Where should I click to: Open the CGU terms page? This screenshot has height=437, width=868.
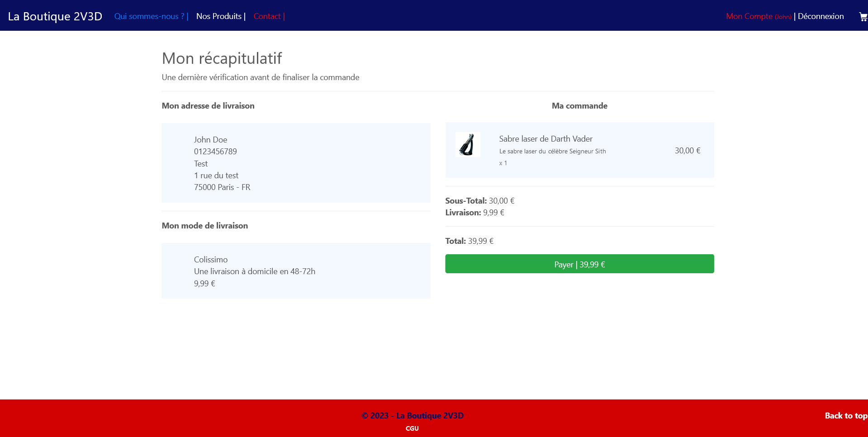(x=412, y=428)
